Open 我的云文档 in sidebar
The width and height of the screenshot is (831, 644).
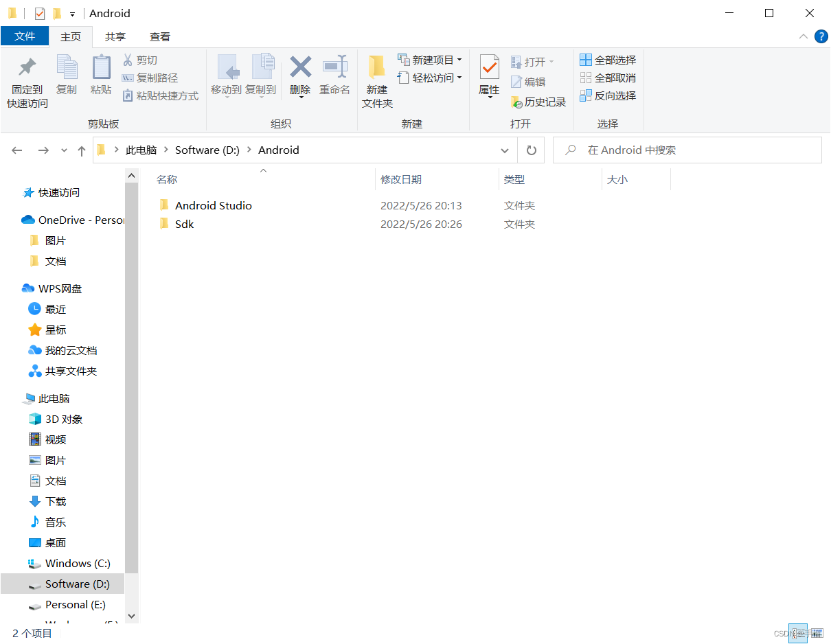point(71,351)
